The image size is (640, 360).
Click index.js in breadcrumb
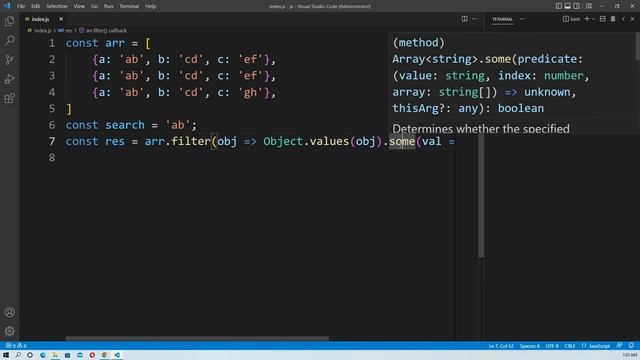42,31
